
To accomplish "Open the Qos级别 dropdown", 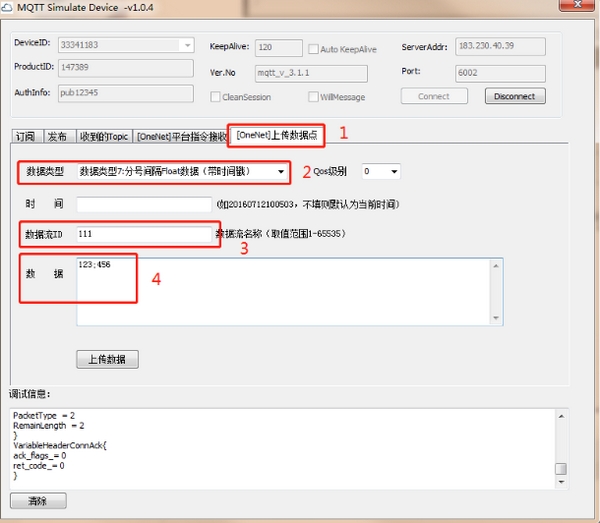I will click(x=394, y=171).
